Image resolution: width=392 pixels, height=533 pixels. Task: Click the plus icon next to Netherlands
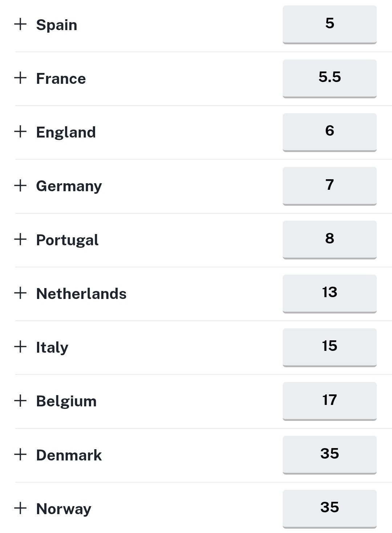point(20,293)
